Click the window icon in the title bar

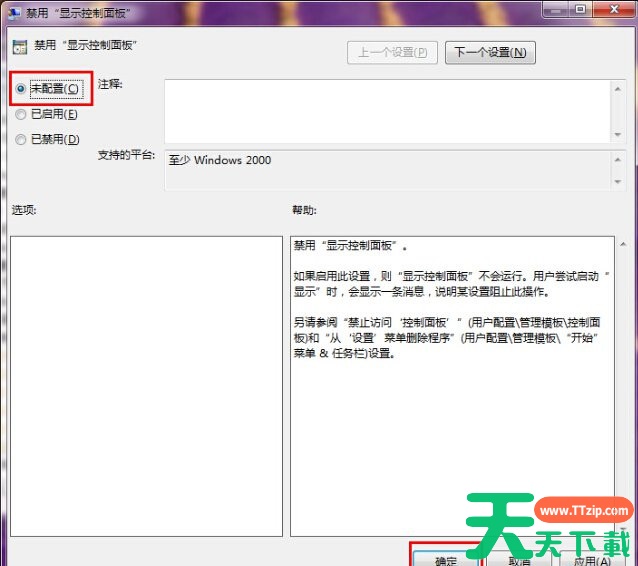[x=15, y=12]
